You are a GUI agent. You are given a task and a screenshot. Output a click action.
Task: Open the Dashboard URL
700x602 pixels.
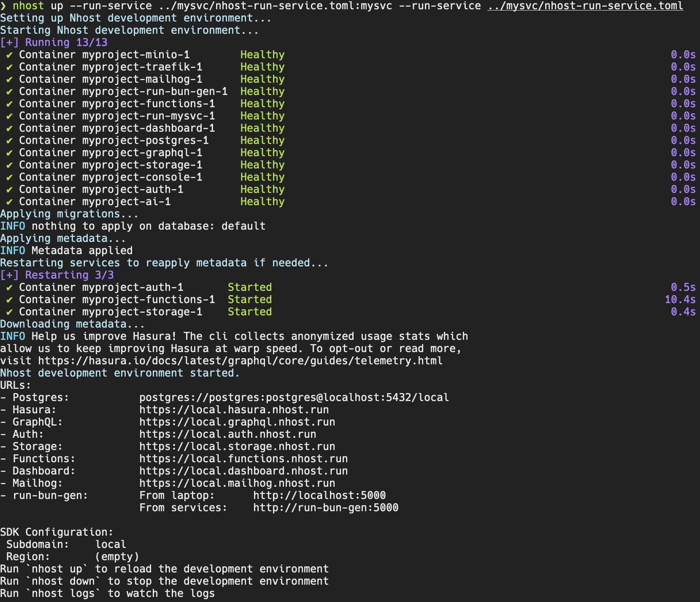(x=243, y=471)
